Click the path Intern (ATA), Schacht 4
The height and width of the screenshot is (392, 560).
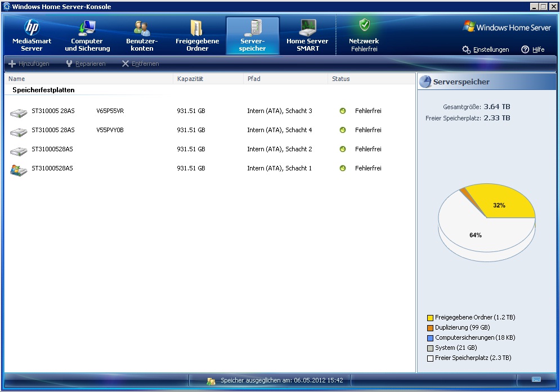tap(280, 130)
